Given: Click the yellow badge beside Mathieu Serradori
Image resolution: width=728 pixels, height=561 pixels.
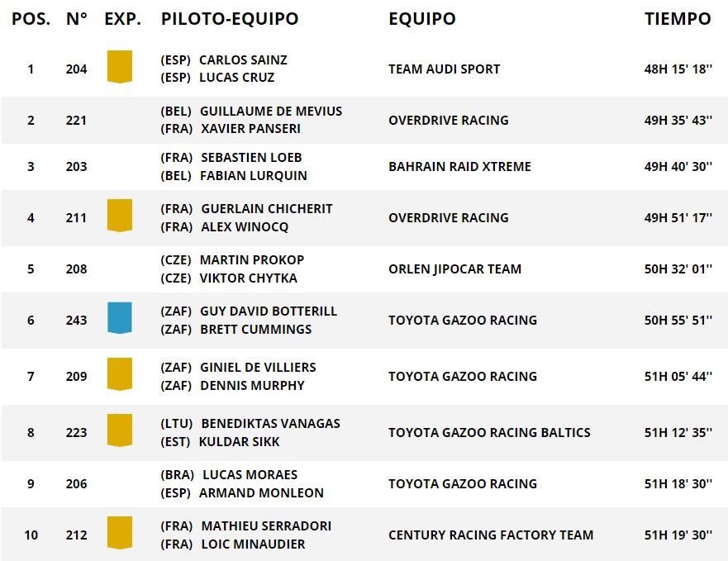Looking at the screenshot, I should 120,533.
